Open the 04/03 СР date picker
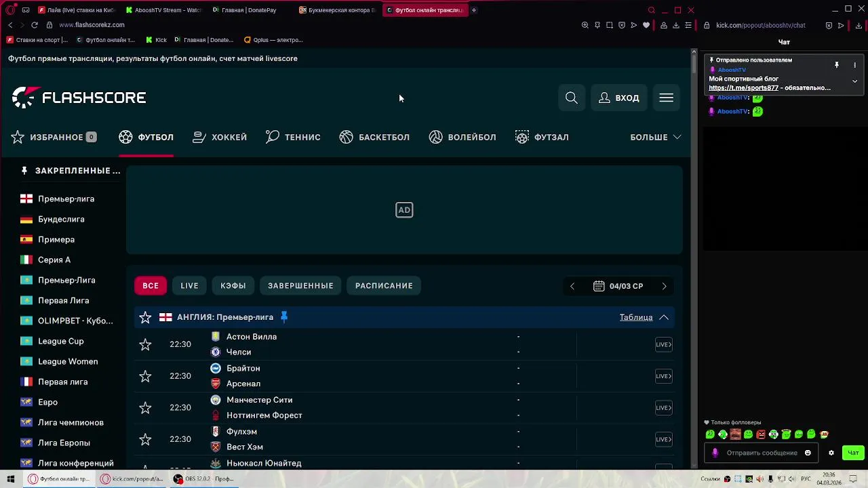The width and height of the screenshot is (868, 488). coord(618,286)
